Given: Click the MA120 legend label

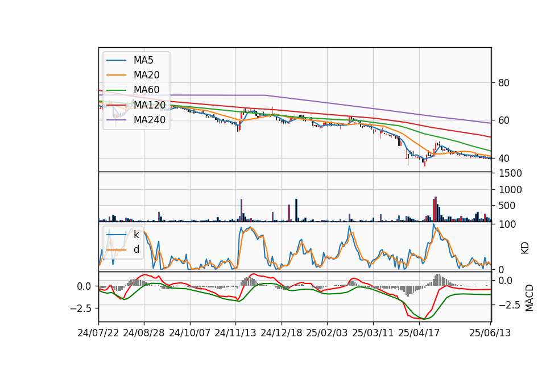Looking at the screenshot, I should pos(150,105).
